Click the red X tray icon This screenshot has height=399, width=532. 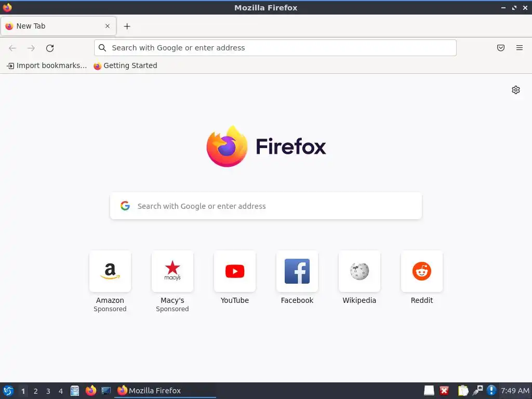[x=444, y=391]
